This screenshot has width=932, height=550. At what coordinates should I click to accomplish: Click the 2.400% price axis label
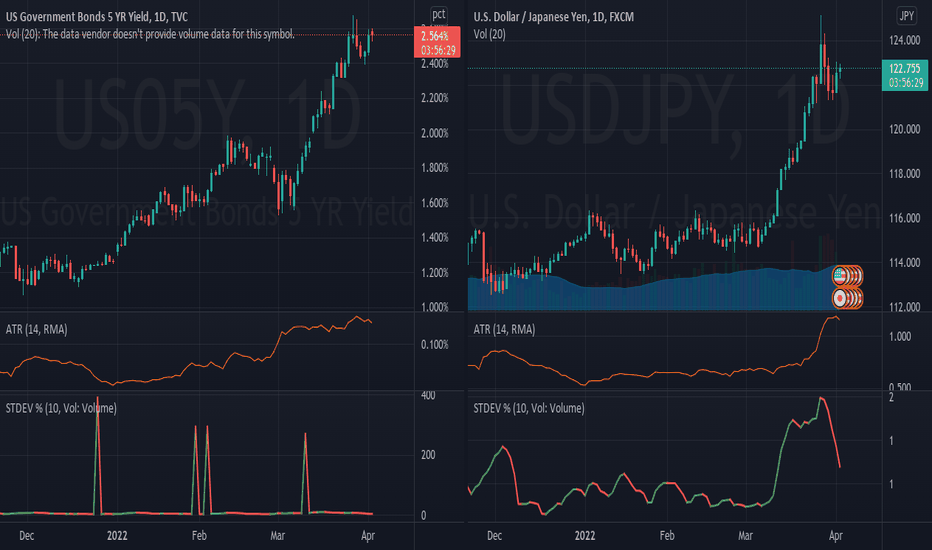434,64
